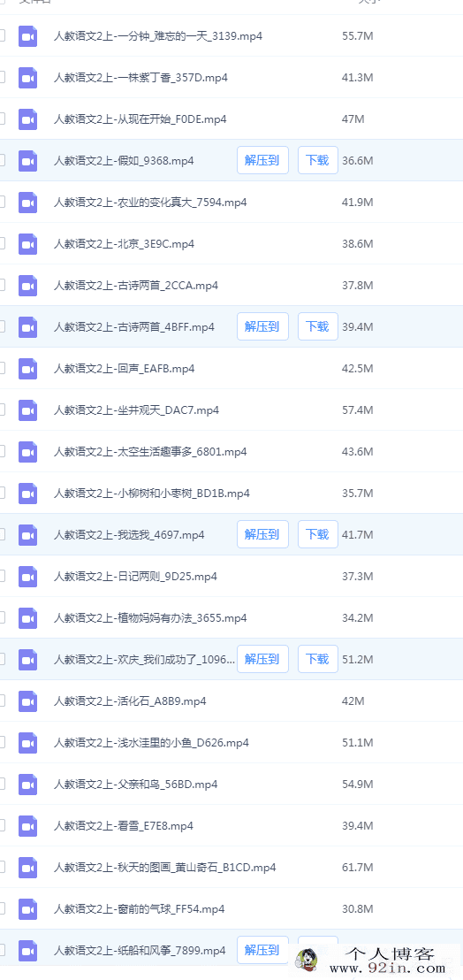The height and width of the screenshot is (980, 463).
Task: Click video icon for 从现在开始_F0DE.mp4
Action: tap(28, 119)
